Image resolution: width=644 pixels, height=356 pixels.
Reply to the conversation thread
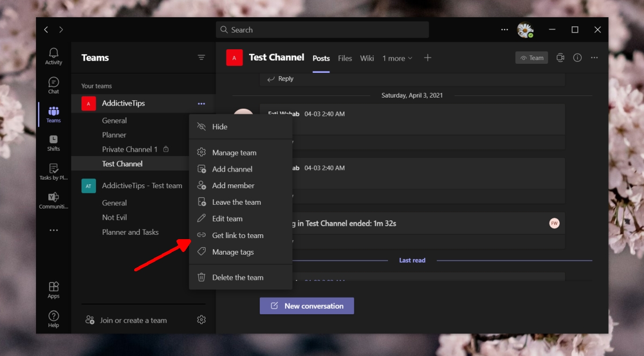[280, 78]
